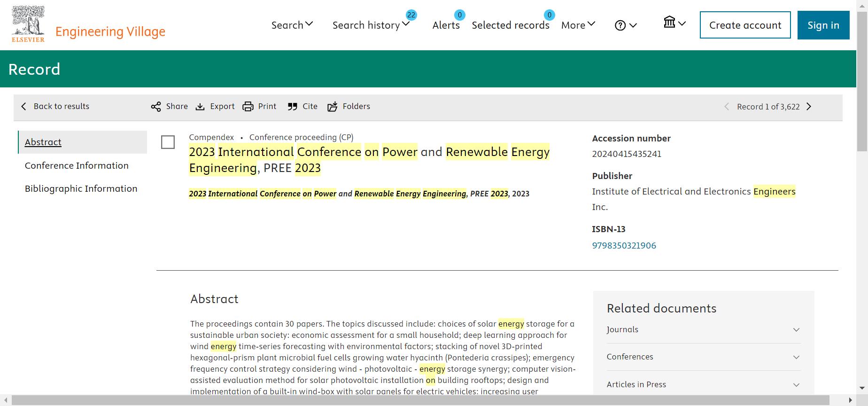Go to the next record arrow
This screenshot has height=406, width=868.
[809, 107]
